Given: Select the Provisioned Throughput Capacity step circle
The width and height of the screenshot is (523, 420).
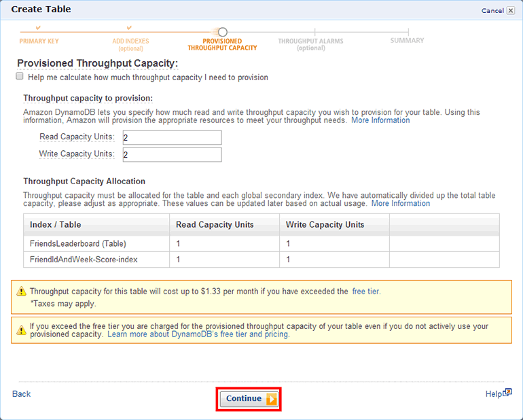Looking at the screenshot, I should (x=222, y=32).
